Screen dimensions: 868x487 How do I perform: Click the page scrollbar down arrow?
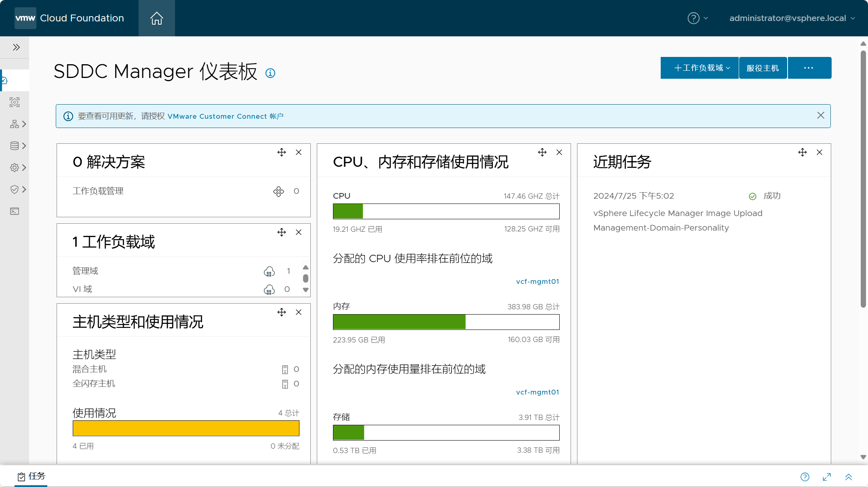point(863,457)
